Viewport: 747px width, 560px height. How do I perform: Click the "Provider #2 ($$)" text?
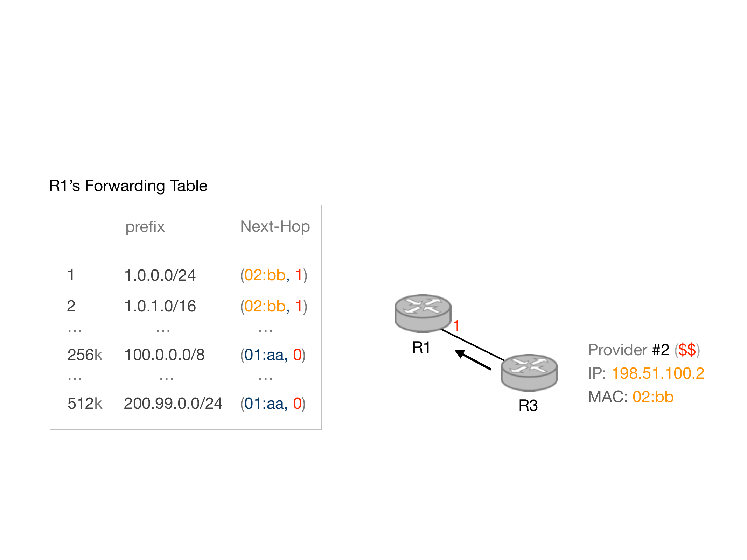click(x=644, y=350)
